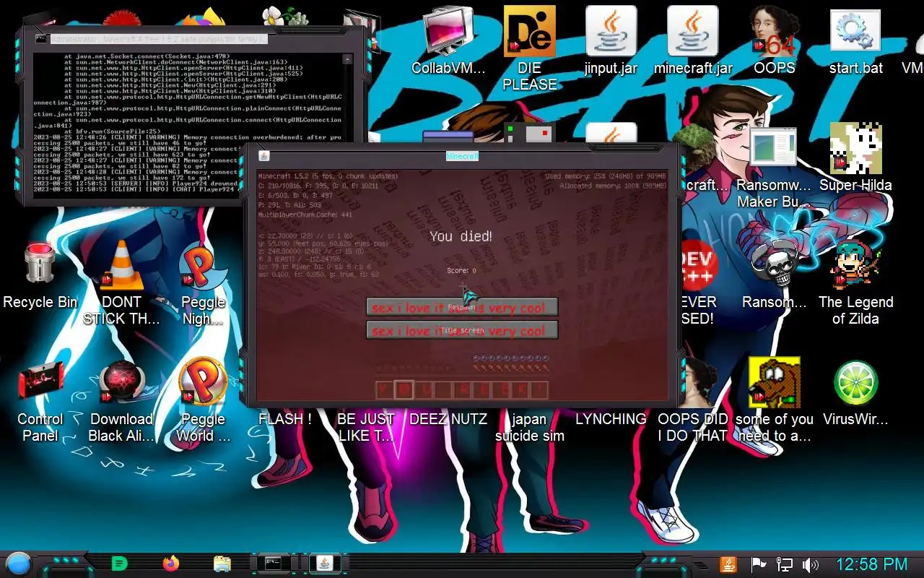Open the Recycle Bin
Screen dimensions: 924x578
coord(40,275)
